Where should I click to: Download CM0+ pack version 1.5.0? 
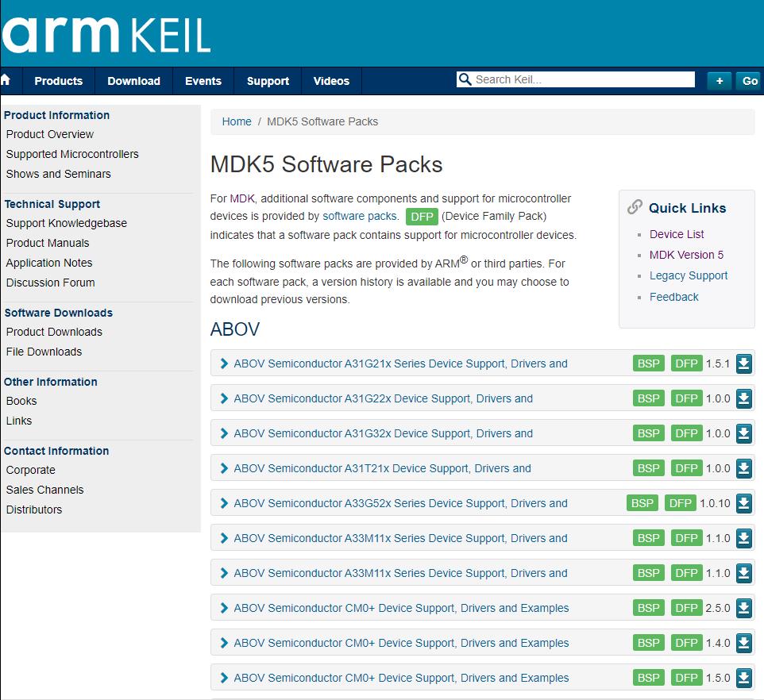click(x=743, y=678)
